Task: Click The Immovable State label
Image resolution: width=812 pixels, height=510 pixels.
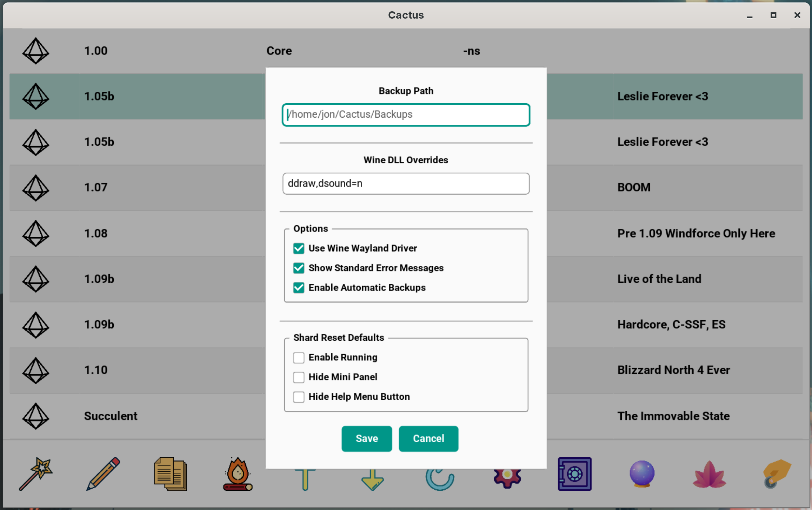Action: (673, 416)
